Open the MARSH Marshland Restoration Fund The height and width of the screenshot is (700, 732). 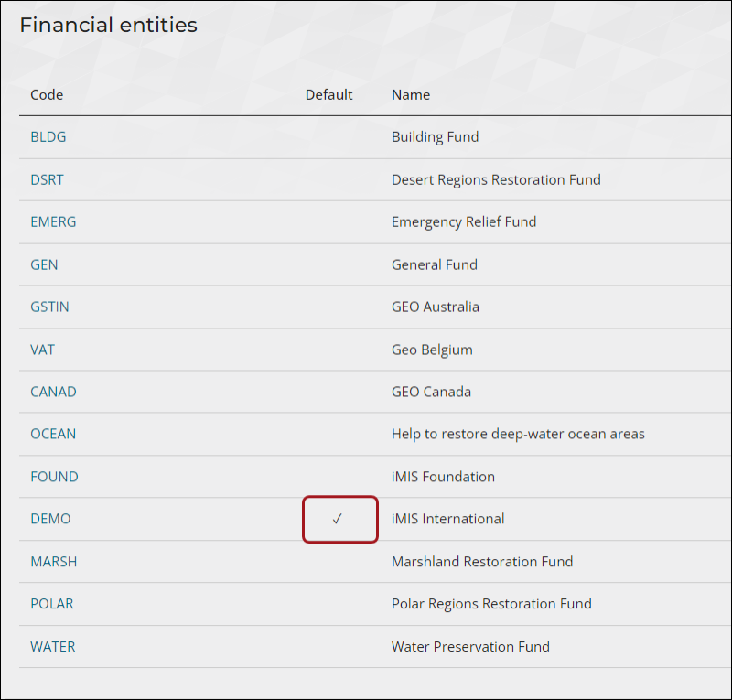[x=53, y=561]
